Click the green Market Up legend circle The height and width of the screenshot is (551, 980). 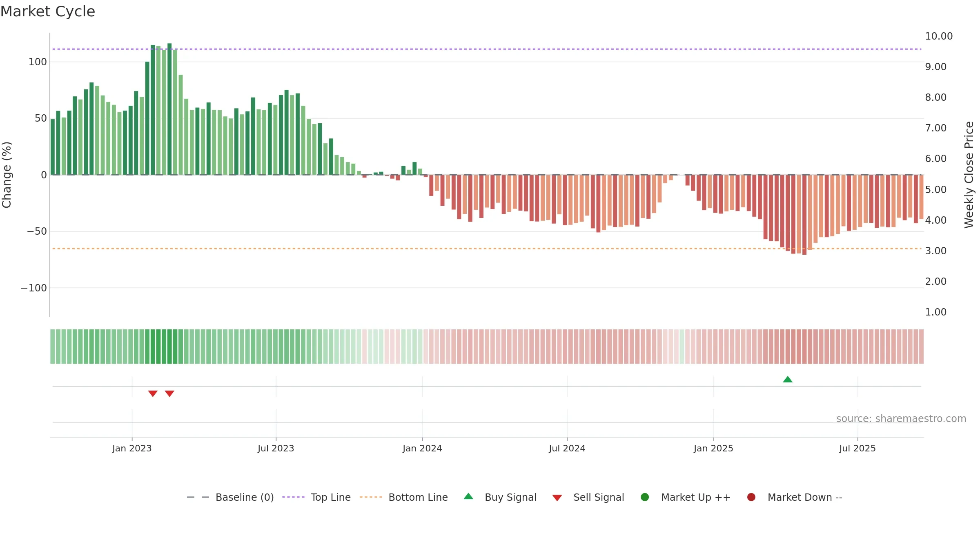pos(645,497)
